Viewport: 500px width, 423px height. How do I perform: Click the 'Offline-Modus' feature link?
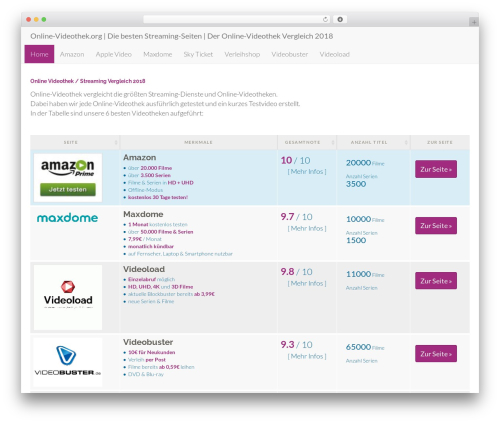tap(145, 190)
